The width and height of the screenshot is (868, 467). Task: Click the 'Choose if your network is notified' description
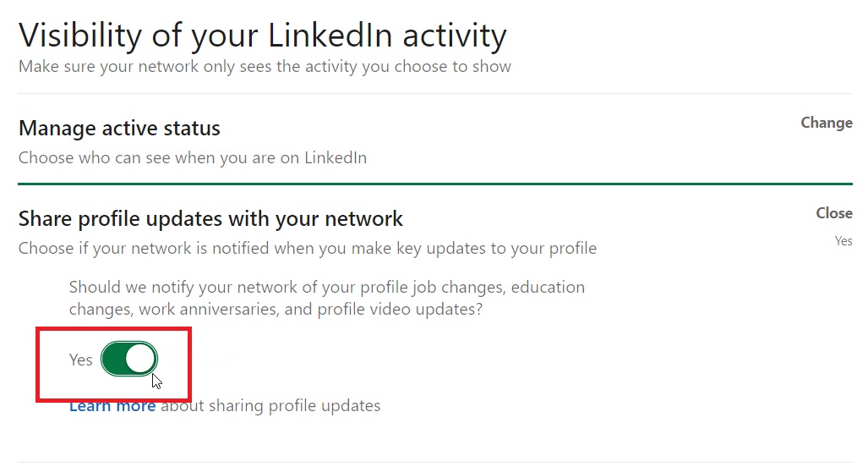coord(307,249)
